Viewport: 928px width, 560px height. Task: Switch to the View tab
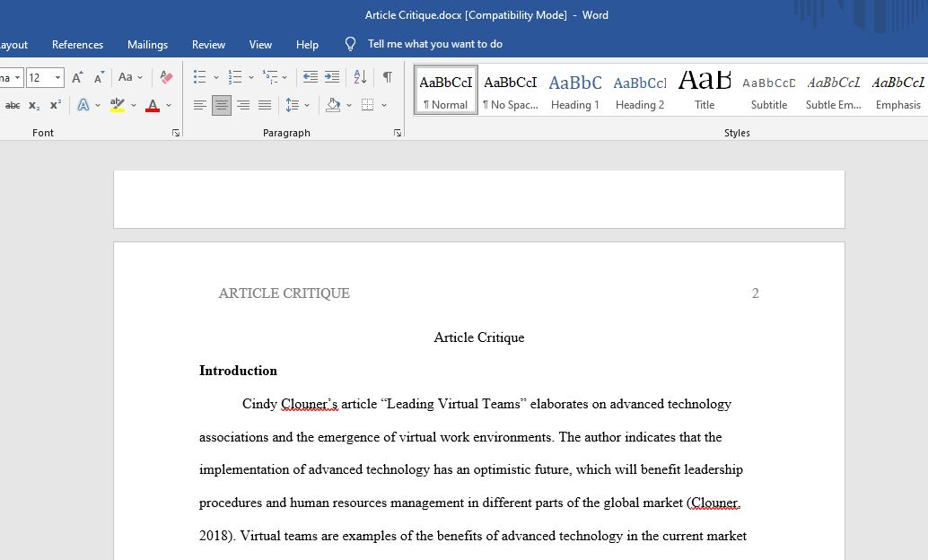point(260,44)
